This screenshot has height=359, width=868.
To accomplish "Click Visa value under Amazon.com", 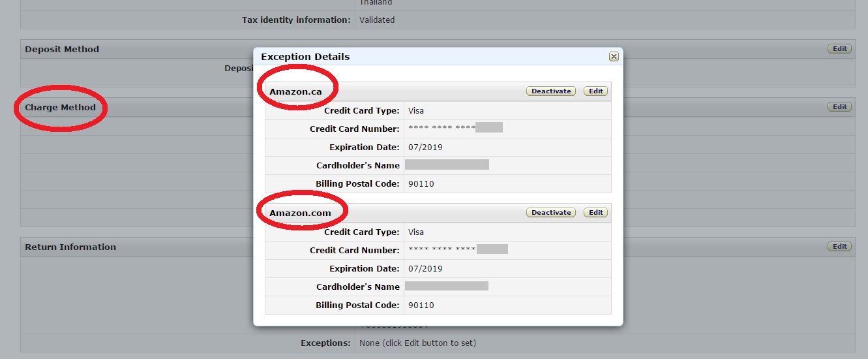I will click(416, 232).
